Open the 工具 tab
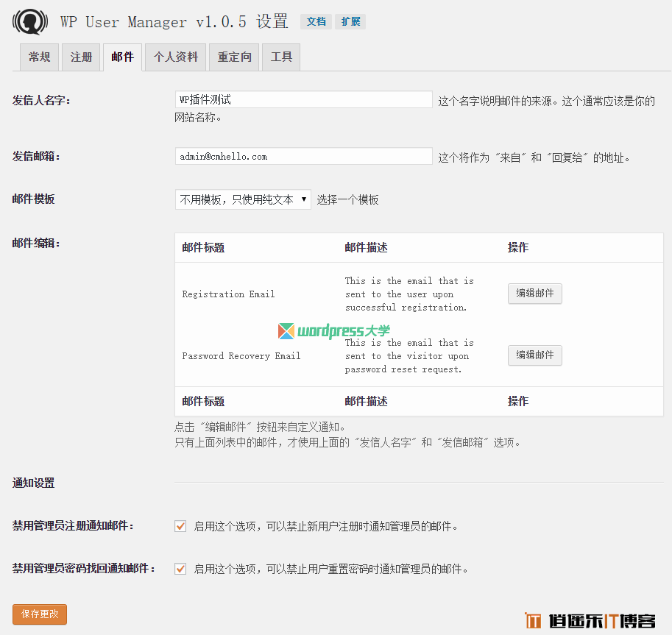Screen dimensions: 672x635 (281, 57)
